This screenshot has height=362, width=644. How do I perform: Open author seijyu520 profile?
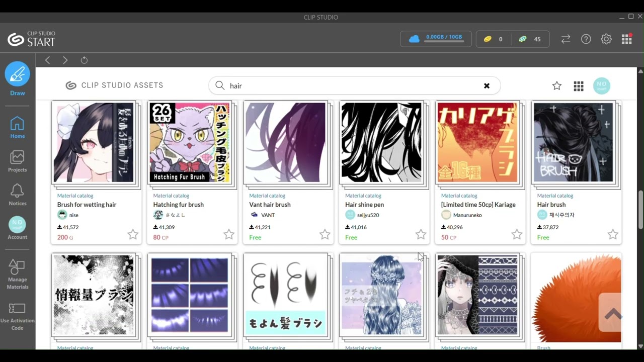(362, 215)
